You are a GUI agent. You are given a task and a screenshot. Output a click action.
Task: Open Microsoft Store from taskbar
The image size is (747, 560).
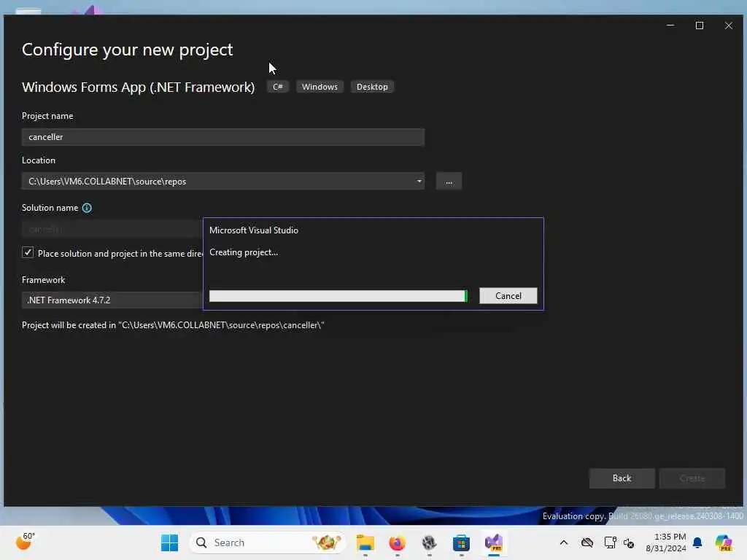[461, 542]
